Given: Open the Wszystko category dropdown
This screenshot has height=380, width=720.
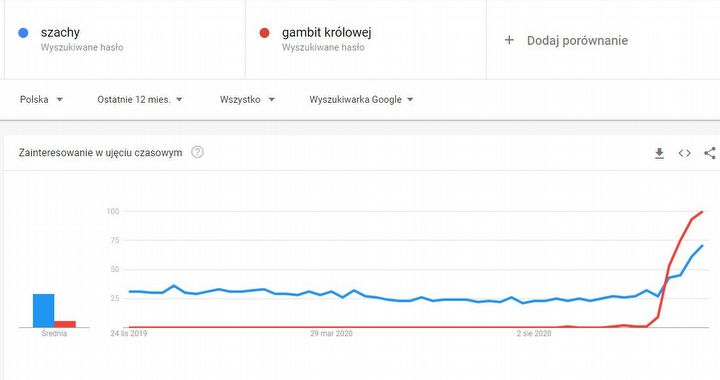Looking at the screenshot, I should pos(247,99).
